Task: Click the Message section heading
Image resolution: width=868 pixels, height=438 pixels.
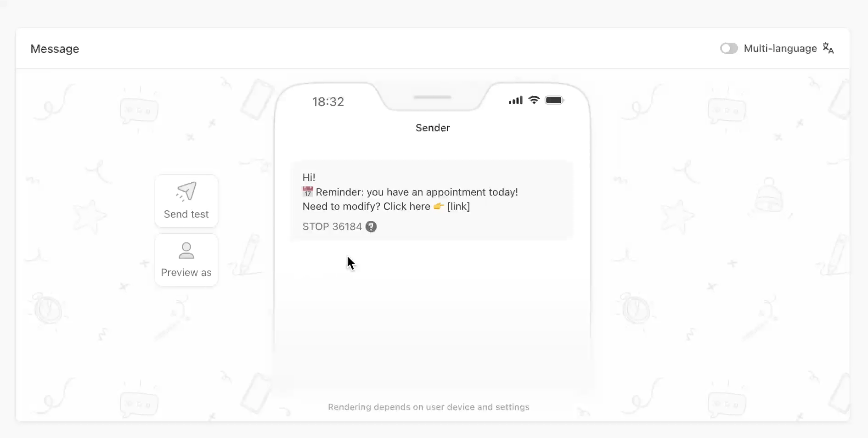Action: tap(55, 49)
